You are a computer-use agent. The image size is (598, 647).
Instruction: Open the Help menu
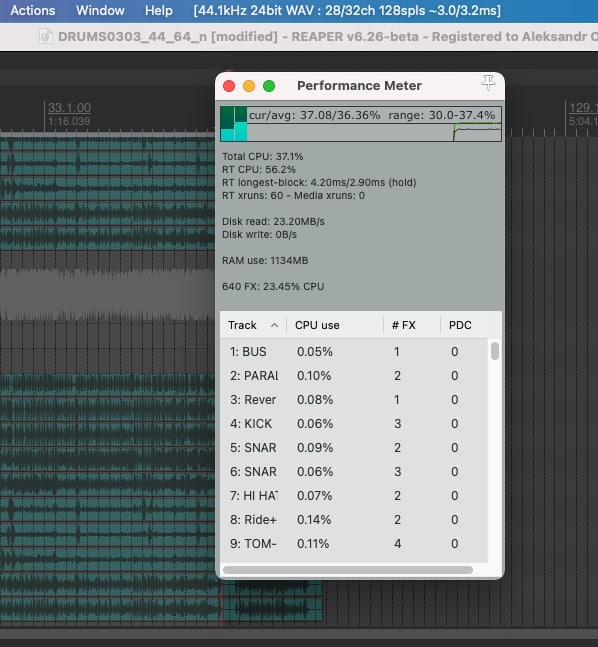click(158, 10)
